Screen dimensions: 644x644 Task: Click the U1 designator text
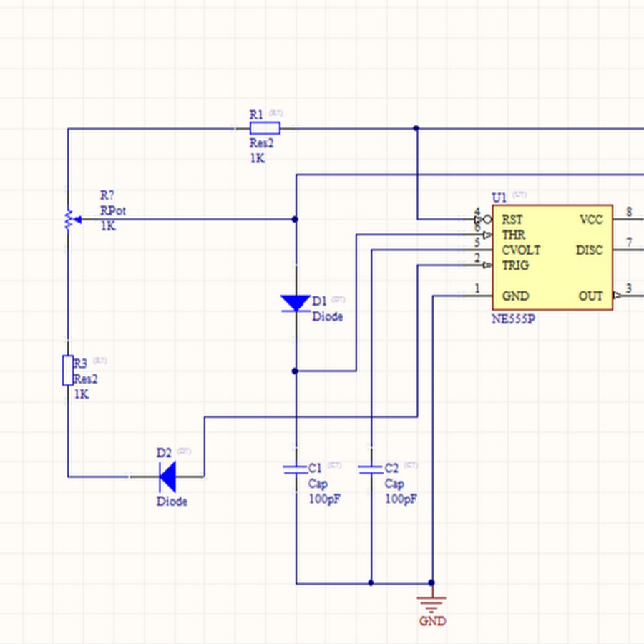pyautogui.click(x=499, y=197)
